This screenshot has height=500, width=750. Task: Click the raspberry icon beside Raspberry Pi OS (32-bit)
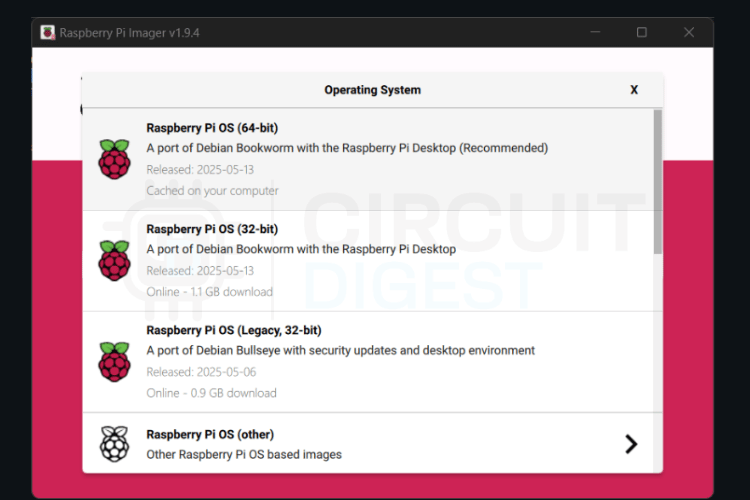pos(114,260)
